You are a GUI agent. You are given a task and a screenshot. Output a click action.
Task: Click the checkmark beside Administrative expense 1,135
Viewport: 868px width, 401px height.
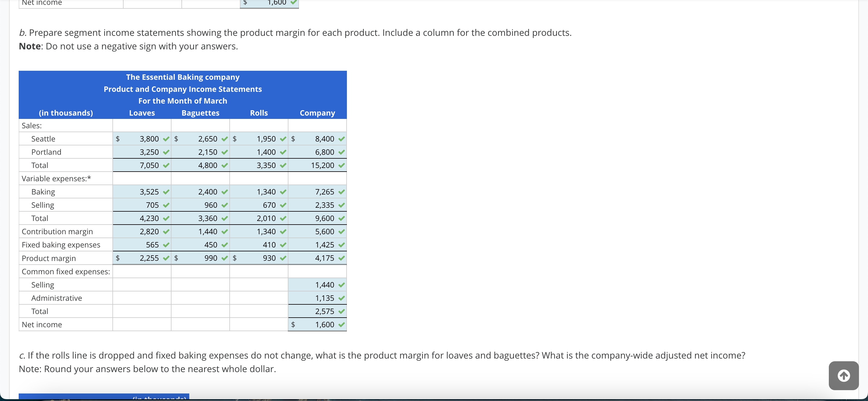tap(341, 298)
